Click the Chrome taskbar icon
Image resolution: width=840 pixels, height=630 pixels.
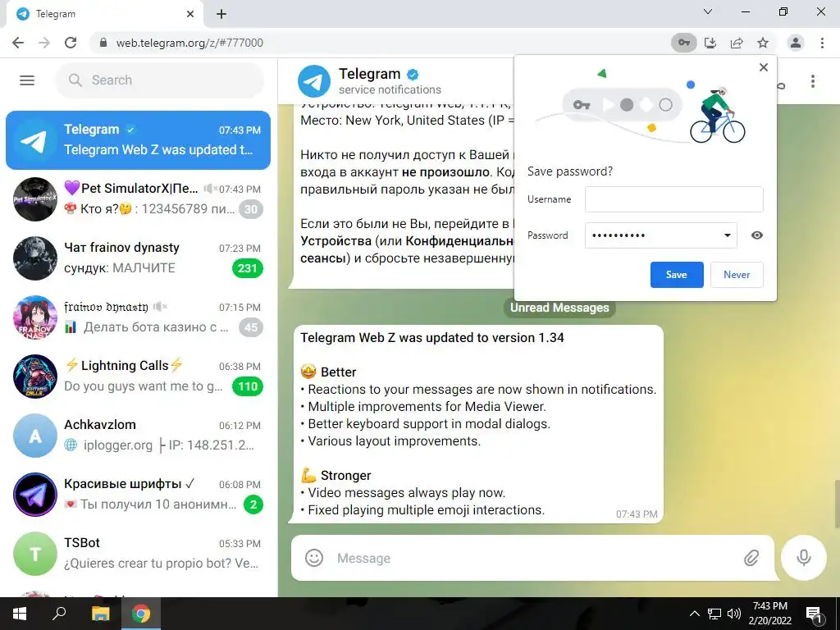pyautogui.click(x=141, y=614)
